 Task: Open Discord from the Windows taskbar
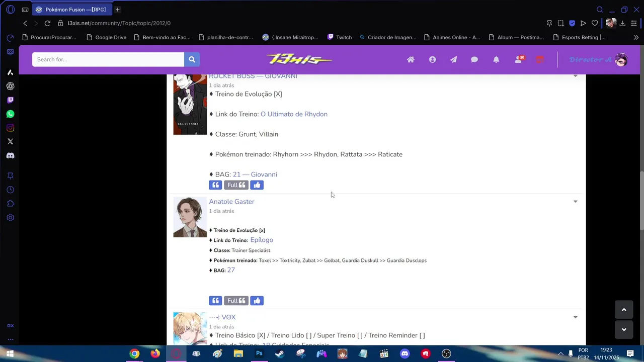coord(405,353)
